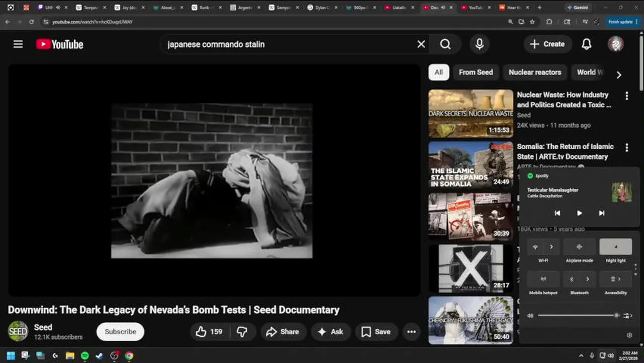Expand Wi-Fi network list chevron
Image resolution: width=644 pixels, height=363 pixels.
[x=551, y=247]
